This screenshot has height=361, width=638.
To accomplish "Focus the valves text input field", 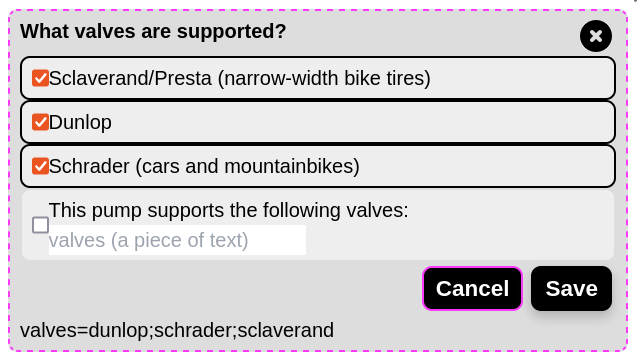I will point(177,240).
